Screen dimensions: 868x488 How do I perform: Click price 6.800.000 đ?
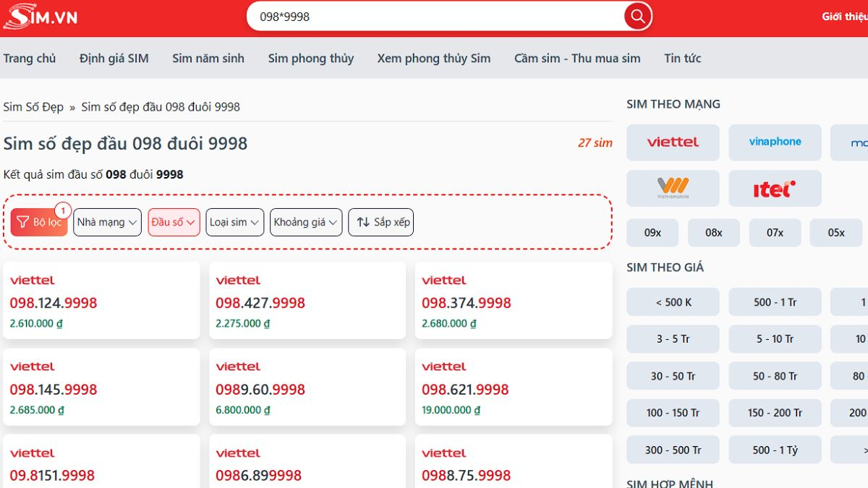point(243,410)
